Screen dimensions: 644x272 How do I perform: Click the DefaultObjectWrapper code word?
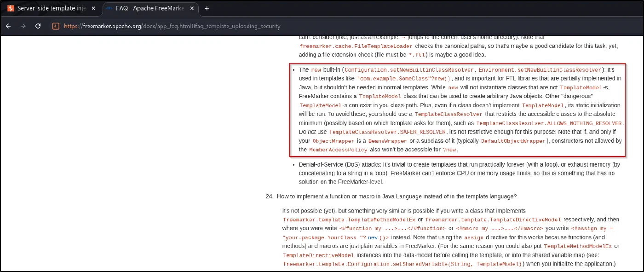click(x=514, y=141)
